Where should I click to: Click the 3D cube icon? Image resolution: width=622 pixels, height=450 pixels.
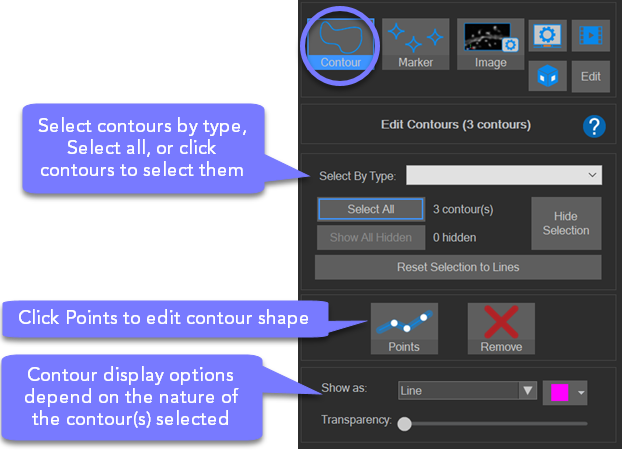click(548, 77)
